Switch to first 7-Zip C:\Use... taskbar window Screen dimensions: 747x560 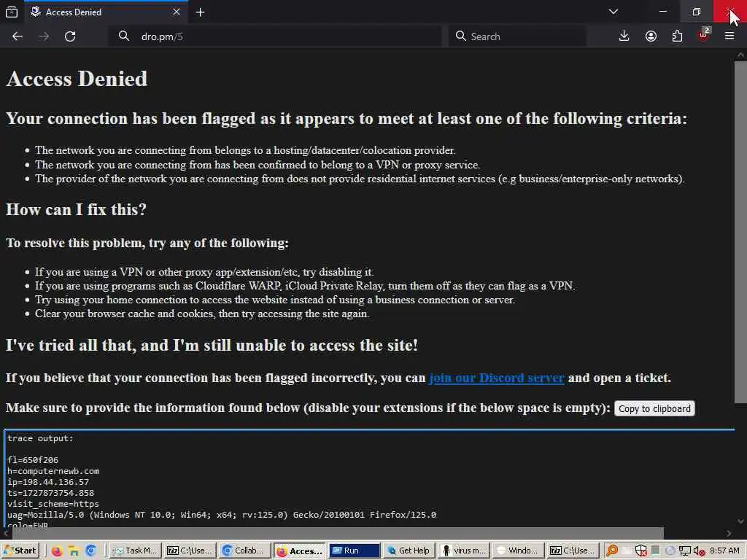tap(190, 551)
